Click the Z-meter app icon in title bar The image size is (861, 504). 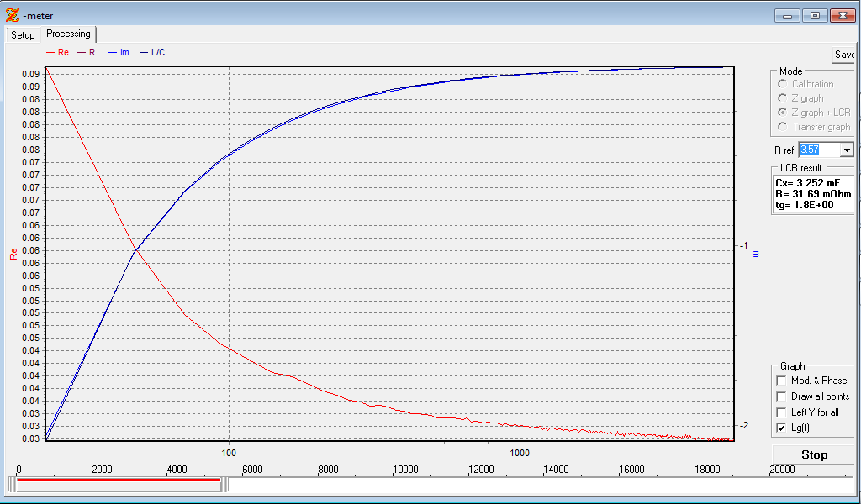pyautogui.click(x=12, y=15)
